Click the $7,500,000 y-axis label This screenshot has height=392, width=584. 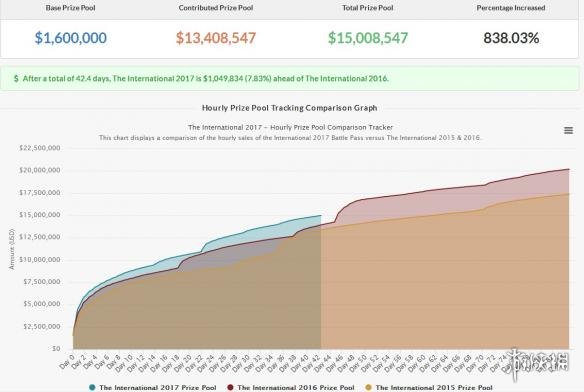[42, 282]
